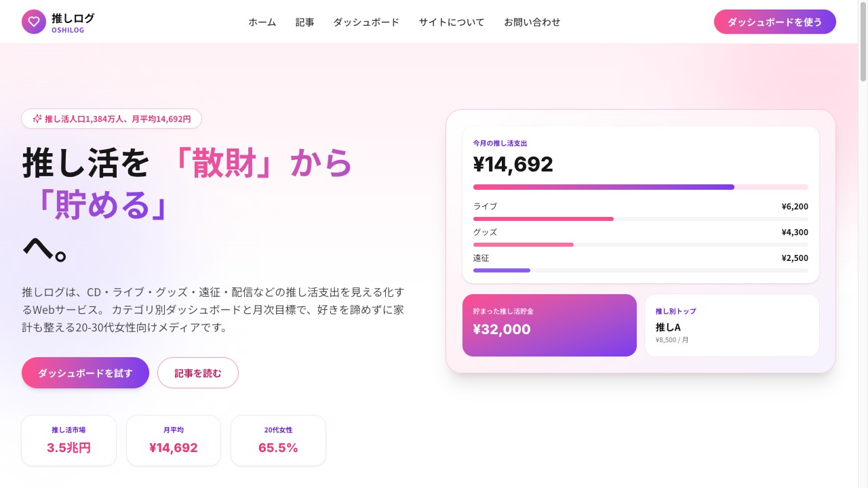
Task: Click the 記事を読む outlined button
Action: [x=198, y=373]
